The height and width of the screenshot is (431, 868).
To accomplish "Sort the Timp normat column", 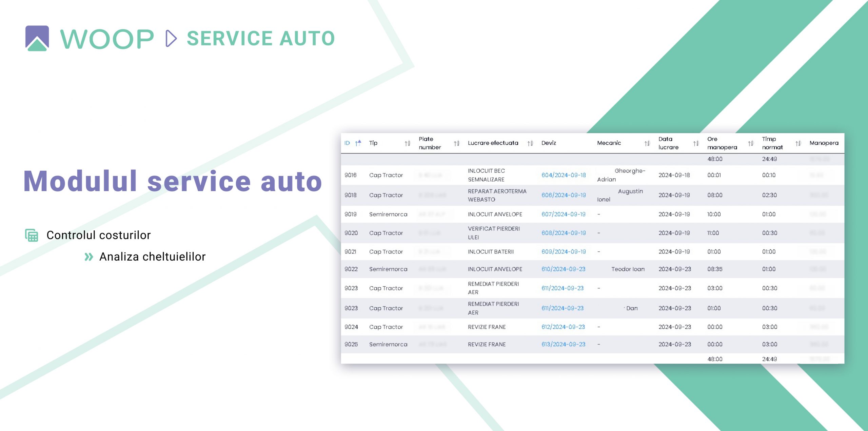I will tap(798, 143).
